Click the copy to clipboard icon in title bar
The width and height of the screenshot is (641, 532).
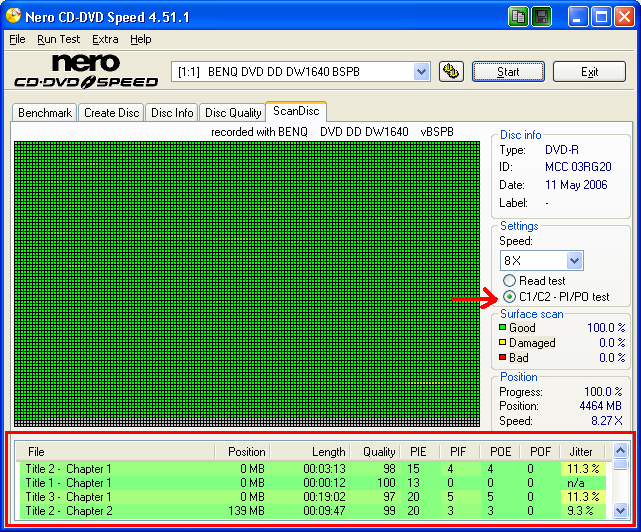518,17
